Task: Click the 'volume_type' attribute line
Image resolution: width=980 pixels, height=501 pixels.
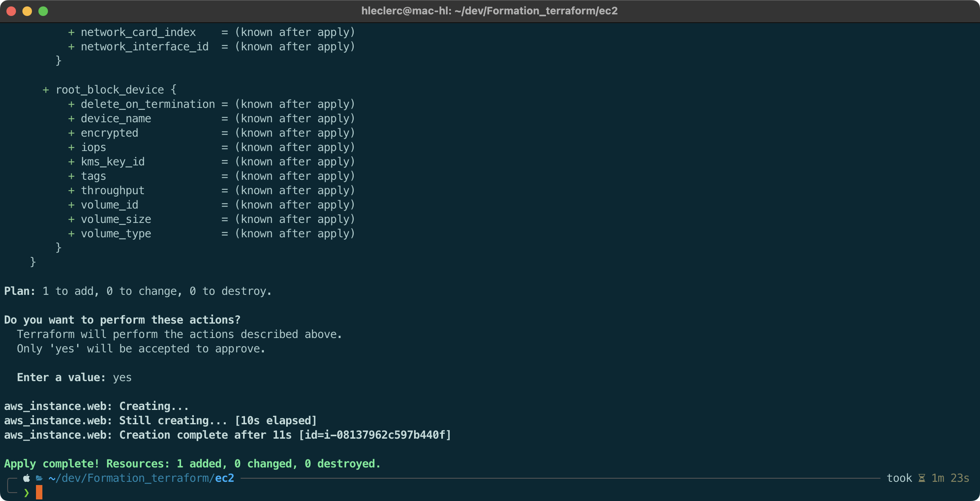Action: coord(116,233)
